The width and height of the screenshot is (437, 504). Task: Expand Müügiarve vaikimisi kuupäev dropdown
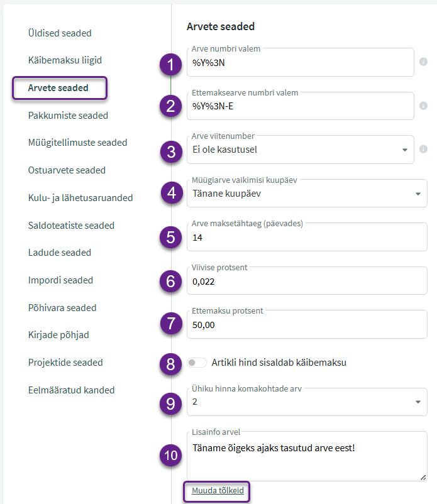[x=307, y=193]
